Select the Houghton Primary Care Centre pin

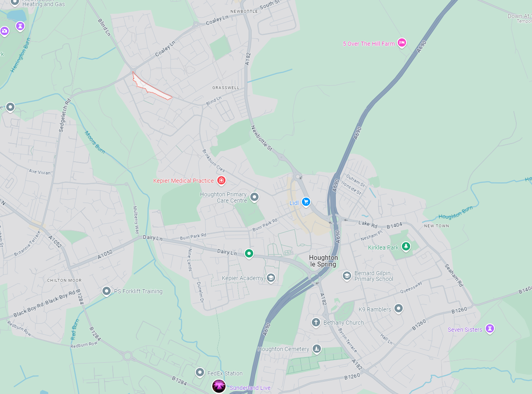click(254, 197)
